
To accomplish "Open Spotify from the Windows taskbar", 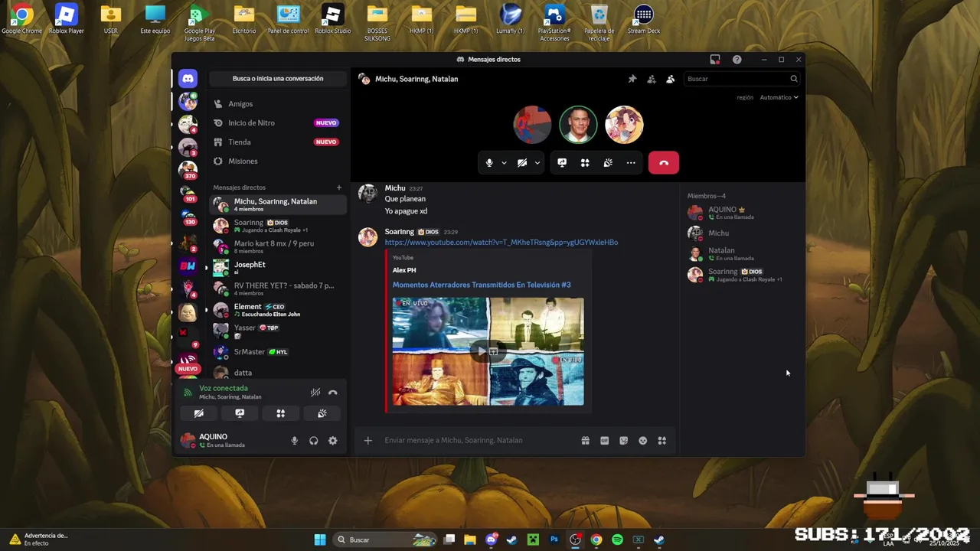I will coord(617,540).
